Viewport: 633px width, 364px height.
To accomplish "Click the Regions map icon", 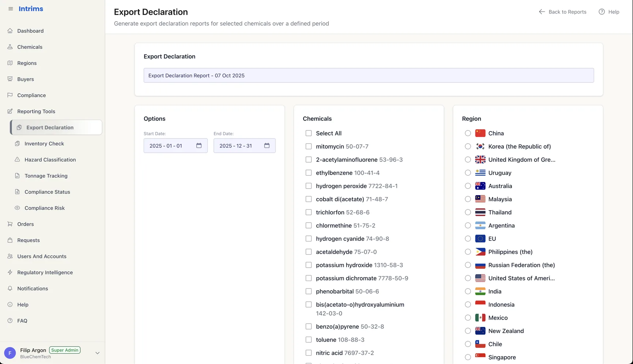I will pos(10,63).
